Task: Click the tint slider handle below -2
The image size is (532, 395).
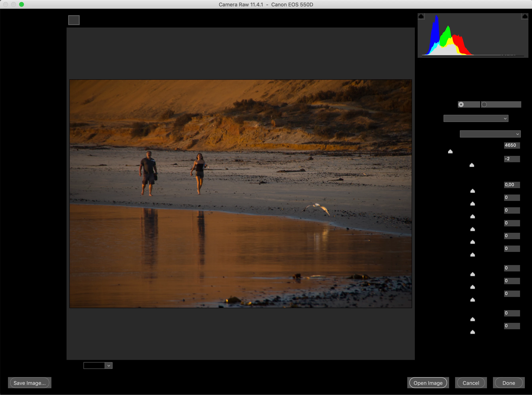Action: [x=472, y=165]
